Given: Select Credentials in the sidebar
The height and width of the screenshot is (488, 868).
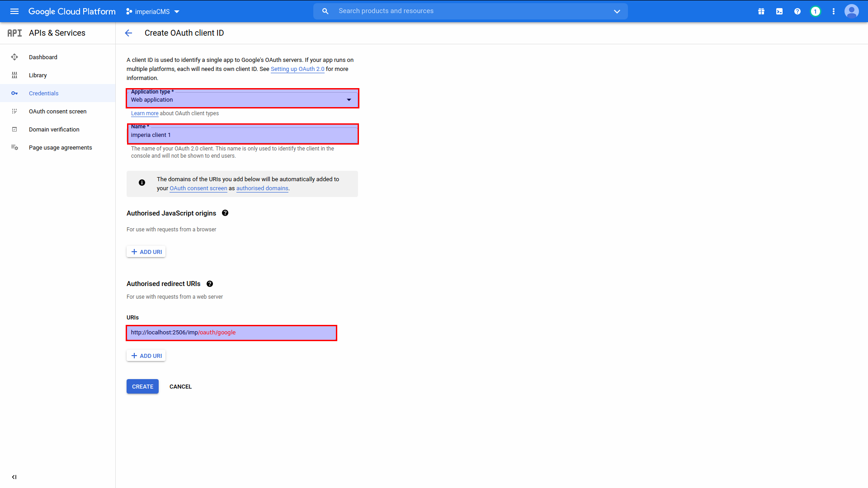Looking at the screenshot, I should 58,93.
